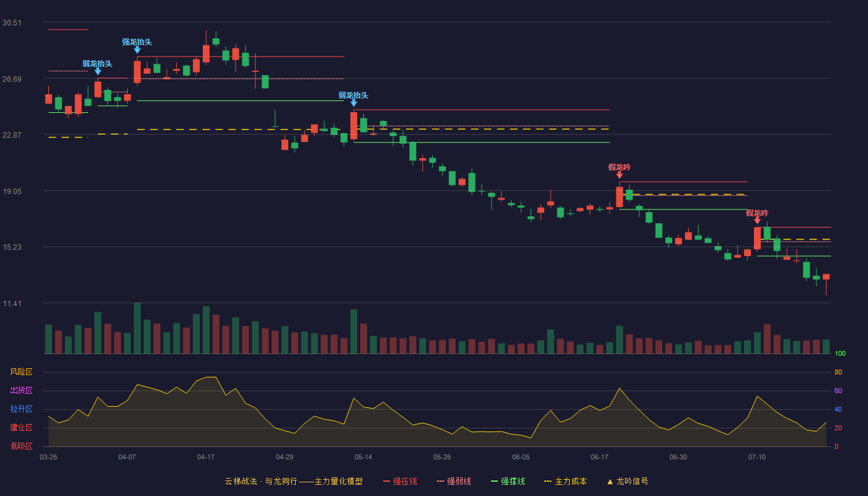The image size is (868, 496).
Task: Click the 建仓区 zone label
Action: click(x=21, y=428)
